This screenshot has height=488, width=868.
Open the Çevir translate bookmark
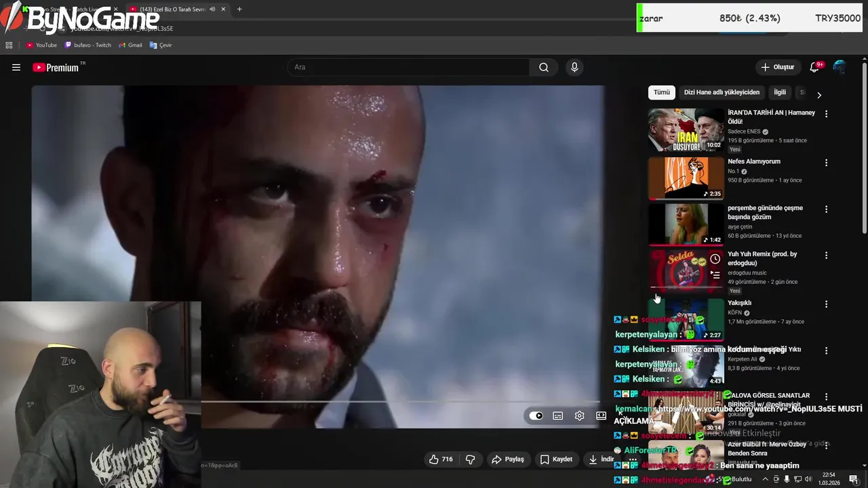pyautogui.click(x=161, y=45)
